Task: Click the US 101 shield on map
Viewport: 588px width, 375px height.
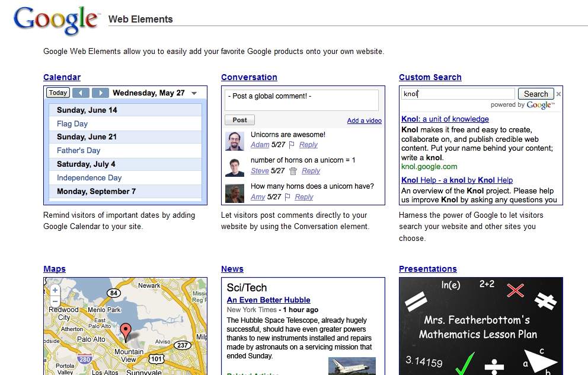Action: pyautogui.click(x=156, y=358)
